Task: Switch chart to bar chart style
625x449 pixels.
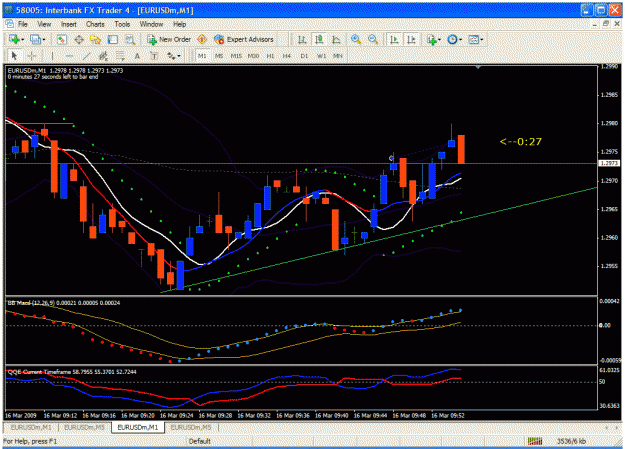Action: (x=302, y=39)
